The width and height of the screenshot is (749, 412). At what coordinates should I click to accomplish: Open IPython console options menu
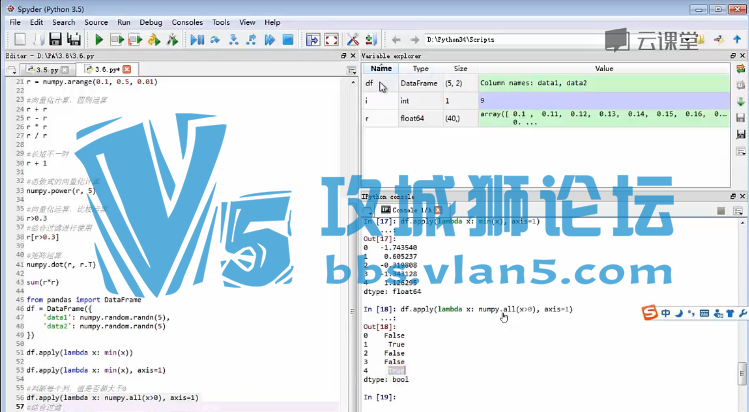point(738,211)
